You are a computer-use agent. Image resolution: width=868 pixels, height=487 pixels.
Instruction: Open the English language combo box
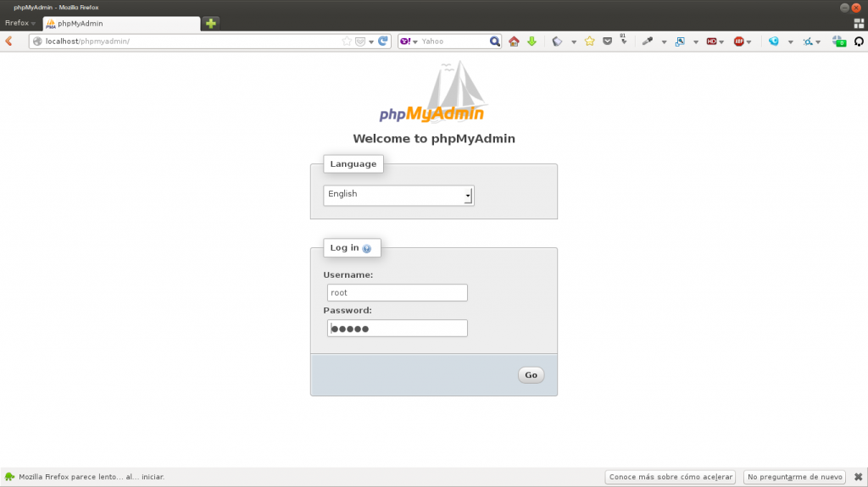coord(398,196)
